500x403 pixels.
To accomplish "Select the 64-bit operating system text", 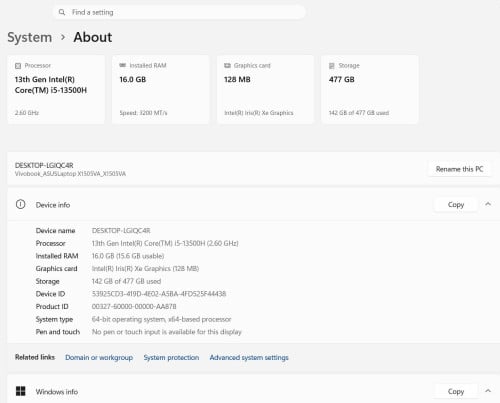I will pos(162,319).
